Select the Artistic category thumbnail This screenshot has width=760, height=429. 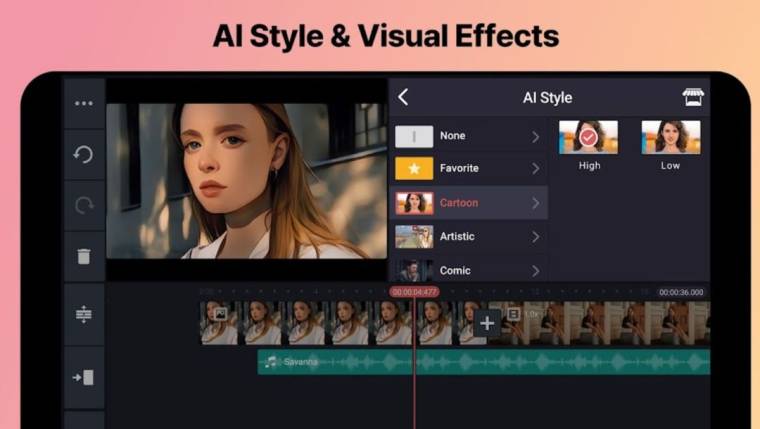point(414,237)
